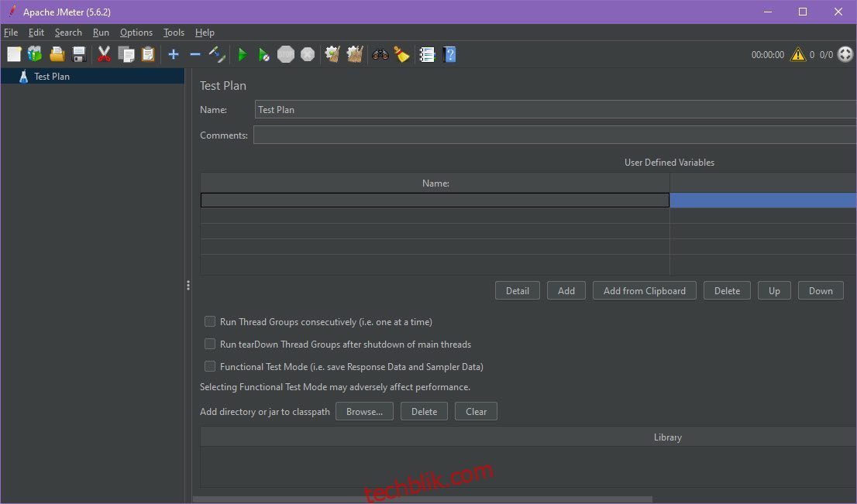Viewport: 857px width, 504px height.
Task: Save the test plan with floppy icon
Action: pos(79,54)
